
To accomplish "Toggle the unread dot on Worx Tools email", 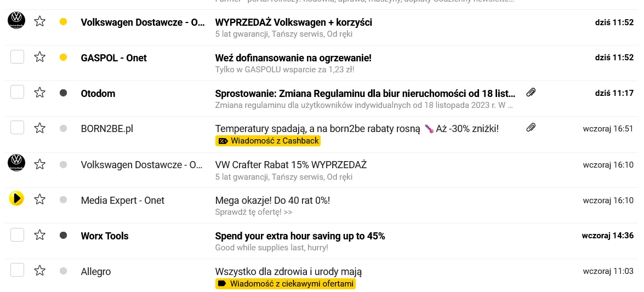I will pos(63,236).
